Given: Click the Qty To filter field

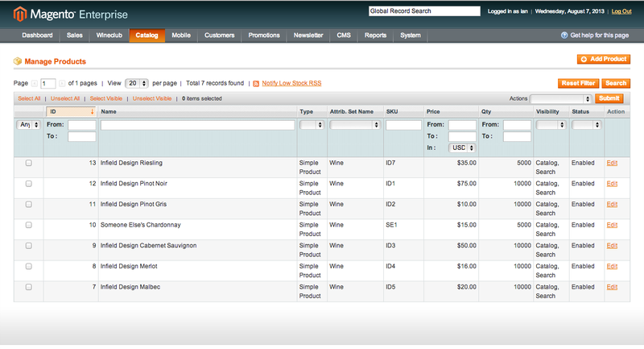Looking at the screenshot, I should pos(517,136).
